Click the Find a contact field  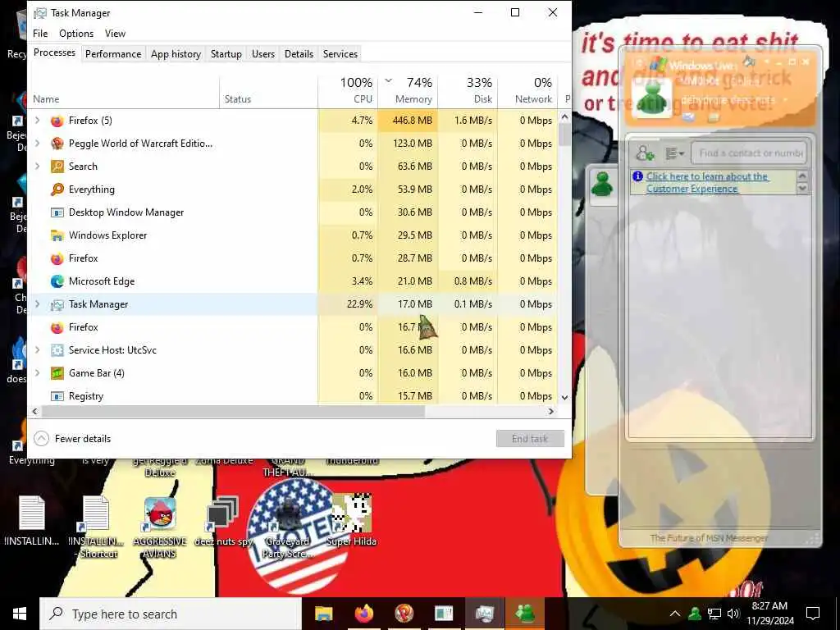pyautogui.click(x=751, y=153)
